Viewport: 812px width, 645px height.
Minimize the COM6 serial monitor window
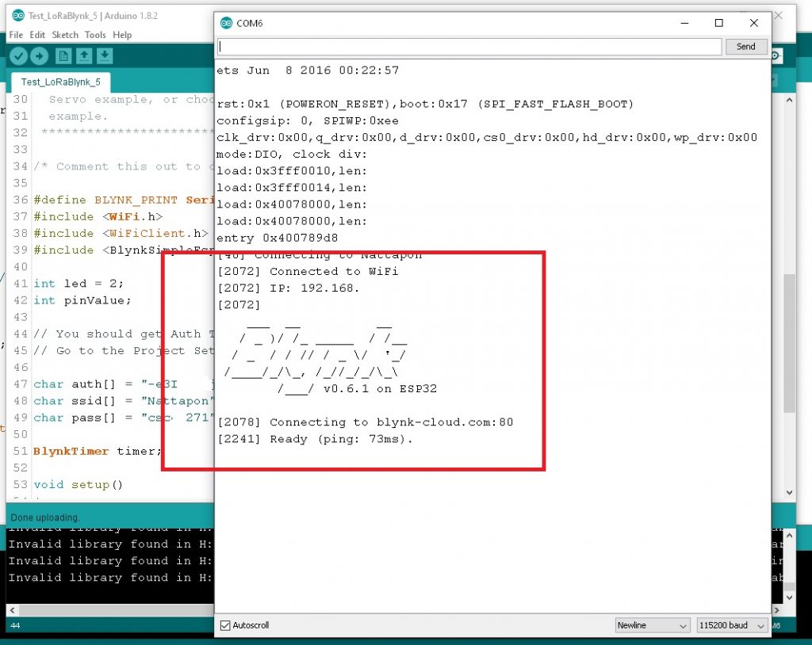pyautogui.click(x=684, y=23)
